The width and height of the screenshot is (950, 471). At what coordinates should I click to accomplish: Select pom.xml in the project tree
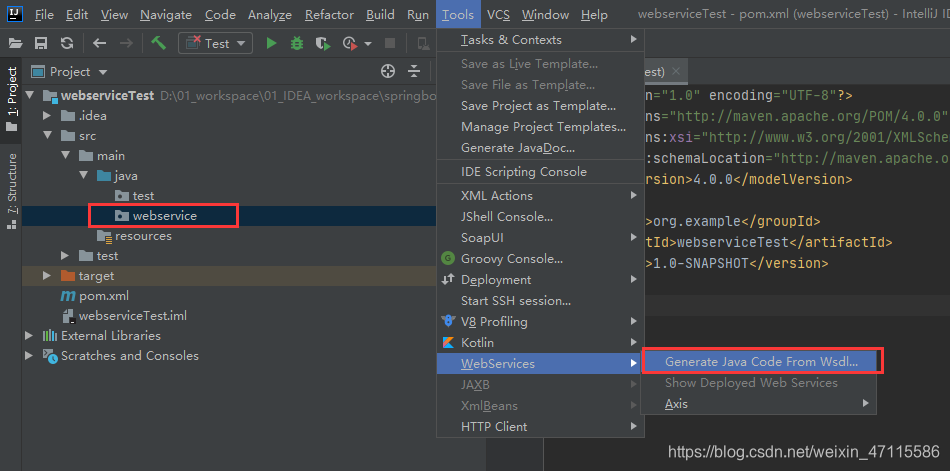coord(103,296)
